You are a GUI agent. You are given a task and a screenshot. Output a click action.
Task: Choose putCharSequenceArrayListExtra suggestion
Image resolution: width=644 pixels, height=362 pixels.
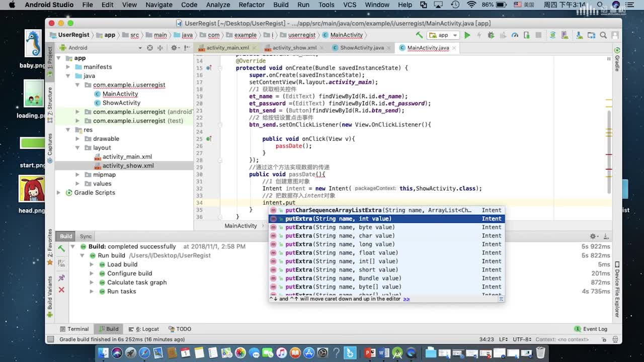[x=386, y=210]
